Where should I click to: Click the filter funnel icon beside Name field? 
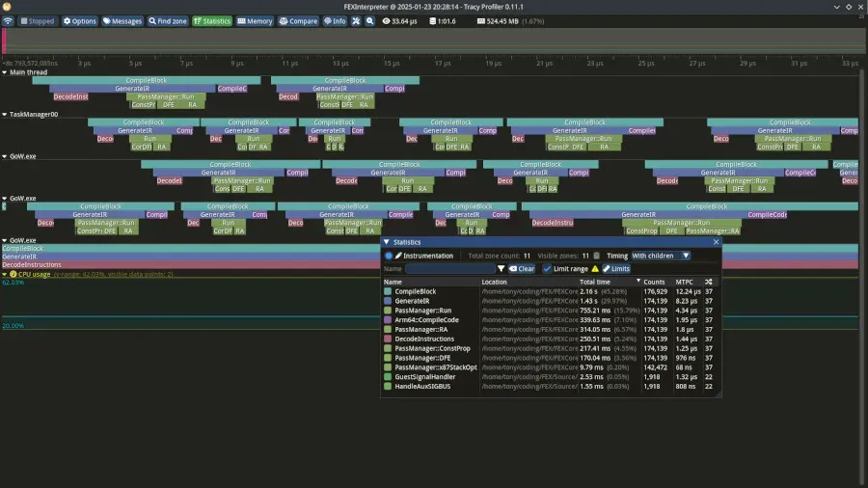pyautogui.click(x=501, y=269)
